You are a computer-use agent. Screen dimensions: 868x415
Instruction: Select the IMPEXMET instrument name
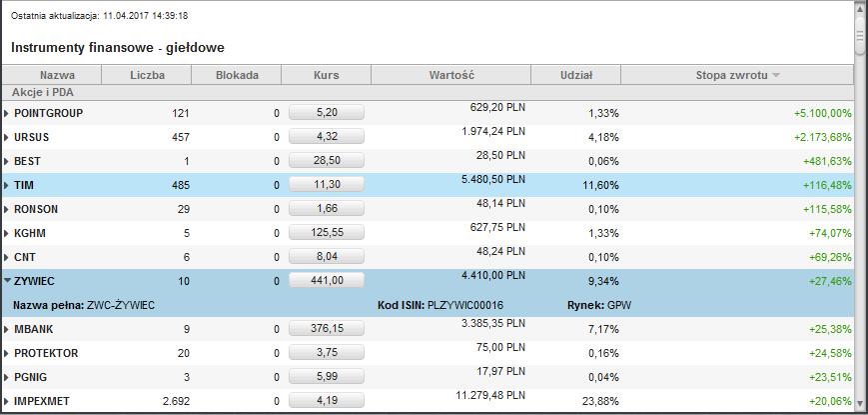coord(42,401)
